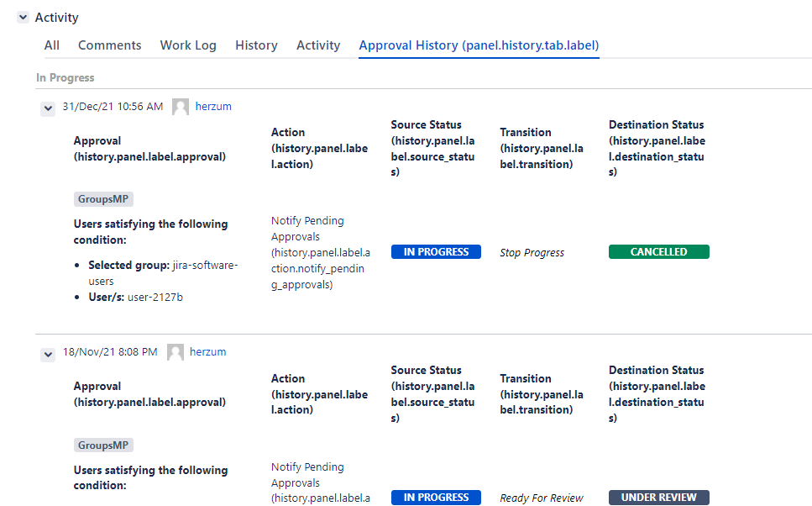Switch to the All tab
The height and width of the screenshot is (506, 812).
[52, 45]
